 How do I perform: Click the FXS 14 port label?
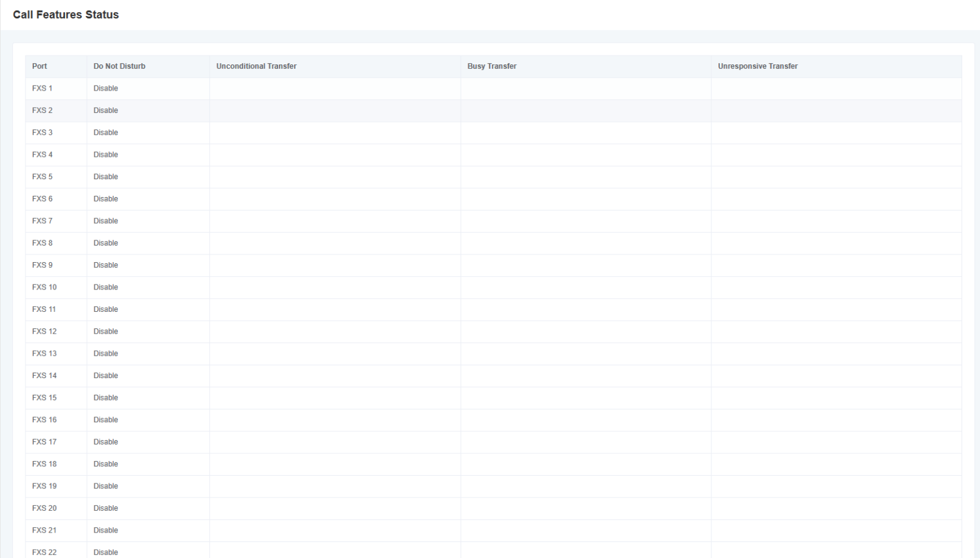(44, 376)
